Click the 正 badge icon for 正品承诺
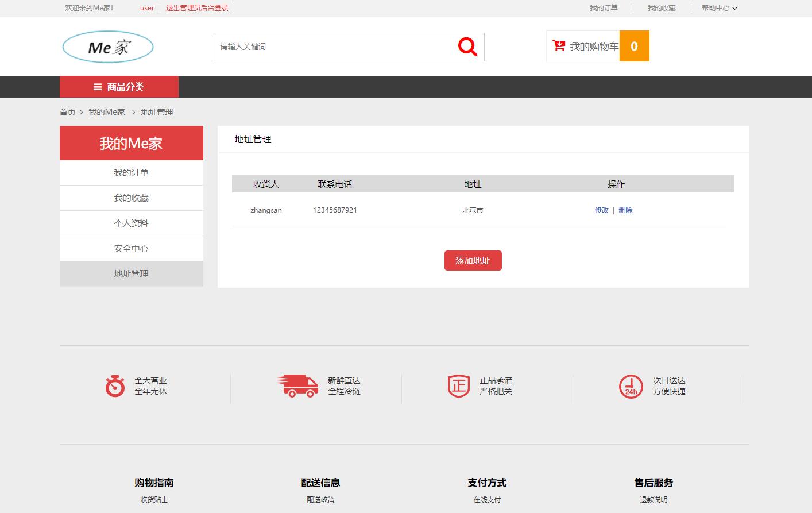The height and width of the screenshot is (513, 812). [x=458, y=386]
